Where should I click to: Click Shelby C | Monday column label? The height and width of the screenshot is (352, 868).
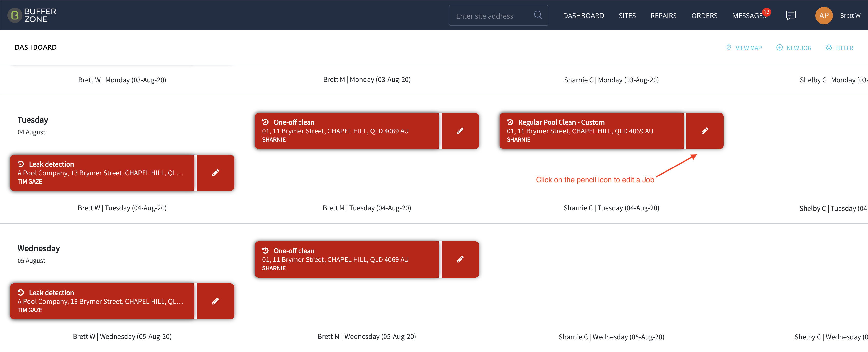(834, 80)
